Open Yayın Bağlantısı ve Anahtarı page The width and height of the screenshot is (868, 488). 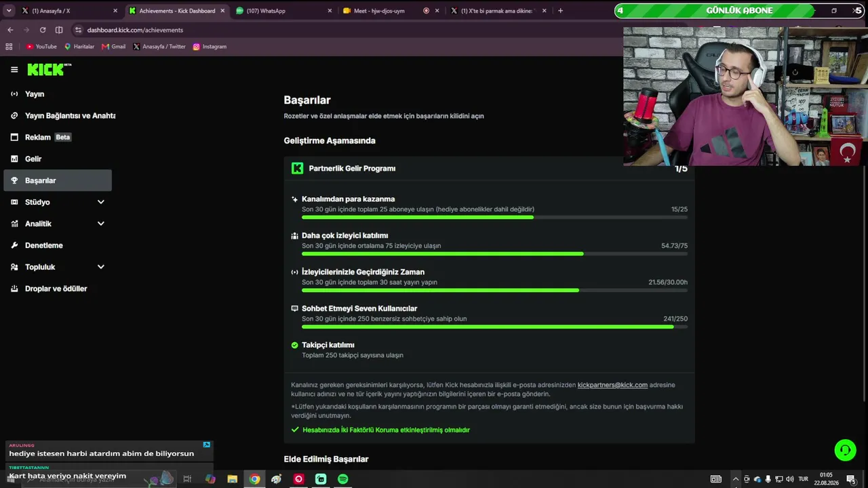tap(58, 116)
